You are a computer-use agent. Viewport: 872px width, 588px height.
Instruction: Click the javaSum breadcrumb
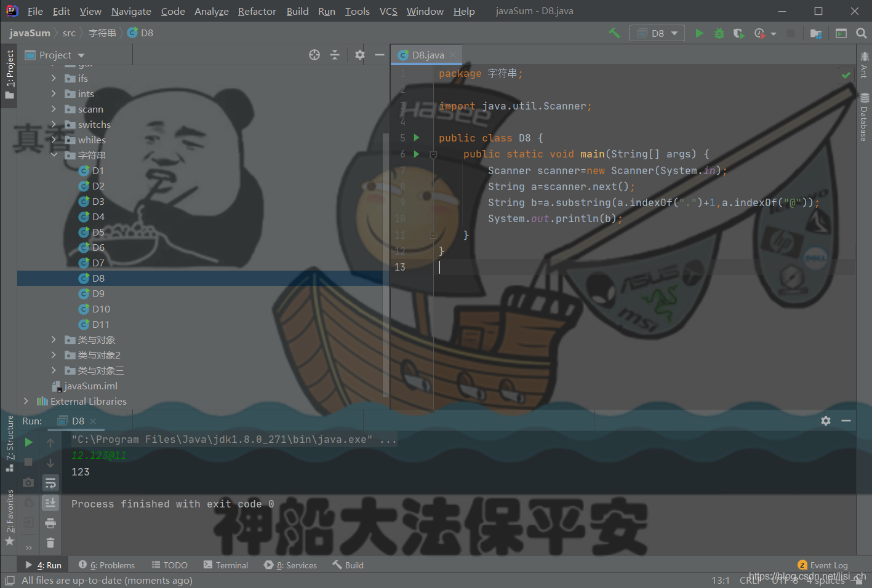point(30,33)
